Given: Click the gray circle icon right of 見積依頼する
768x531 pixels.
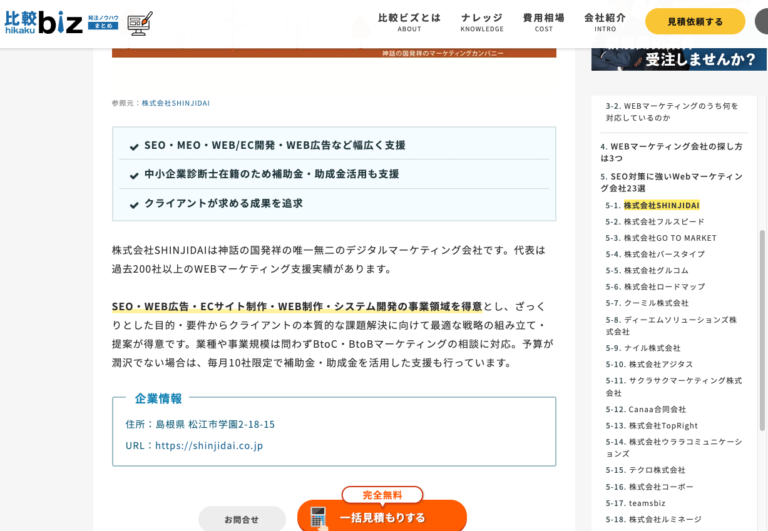Looking at the screenshot, I should point(762,22).
